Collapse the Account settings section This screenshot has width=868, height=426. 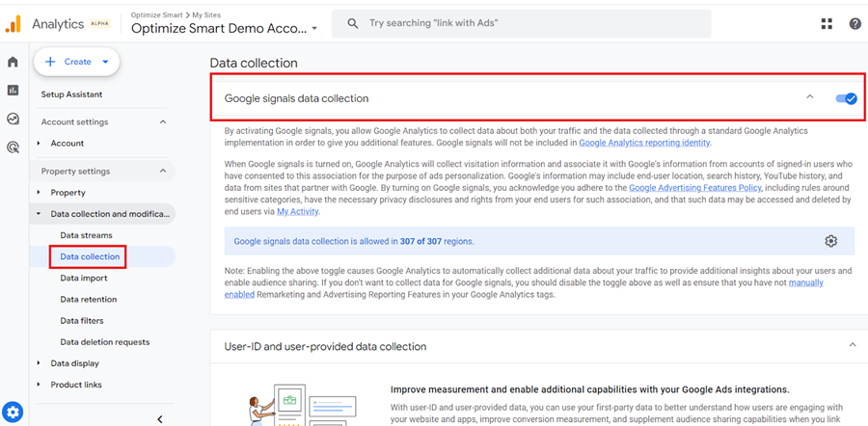click(x=163, y=121)
